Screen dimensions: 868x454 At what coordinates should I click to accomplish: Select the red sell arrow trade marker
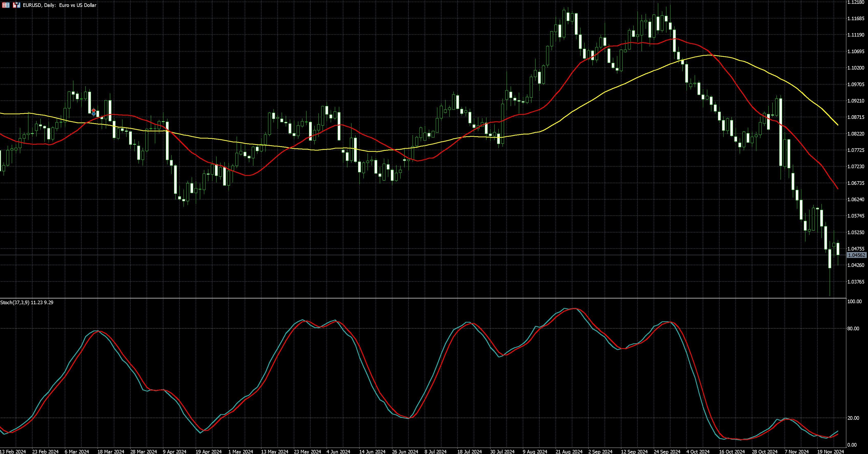tap(94, 110)
